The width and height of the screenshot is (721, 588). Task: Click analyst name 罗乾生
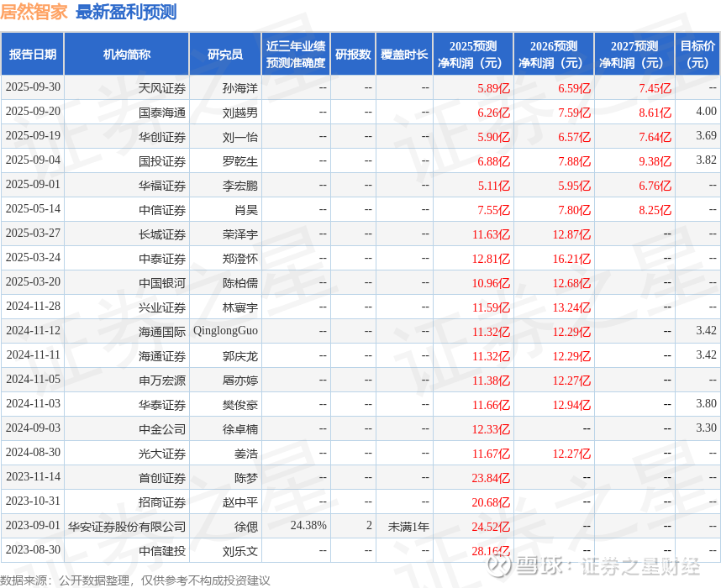240,161
